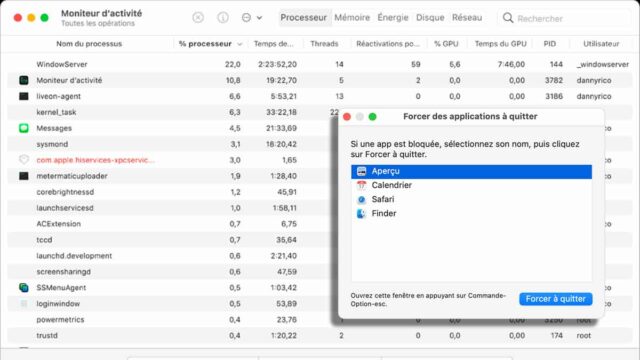The height and width of the screenshot is (360, 640).
Task: Select Calendrier in the force-quit list
Action: (x=471, y=185)
